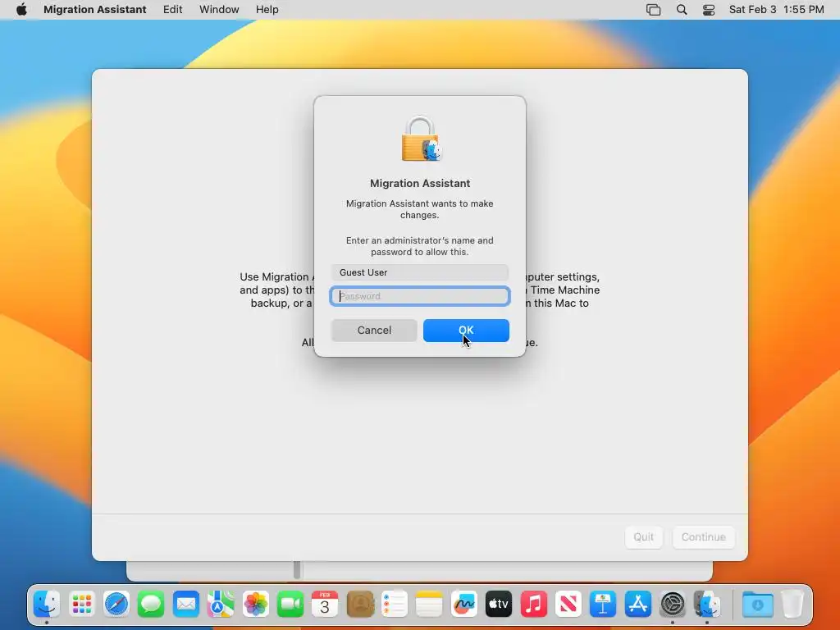Open Downloads folder in the Dock

(x=757, y=605)
